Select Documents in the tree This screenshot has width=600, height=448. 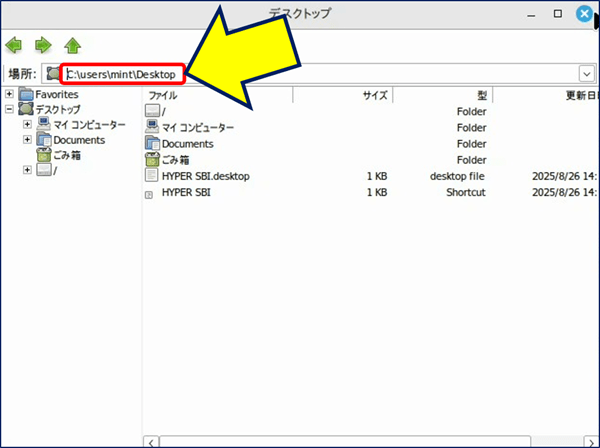[x=79, y=140]
